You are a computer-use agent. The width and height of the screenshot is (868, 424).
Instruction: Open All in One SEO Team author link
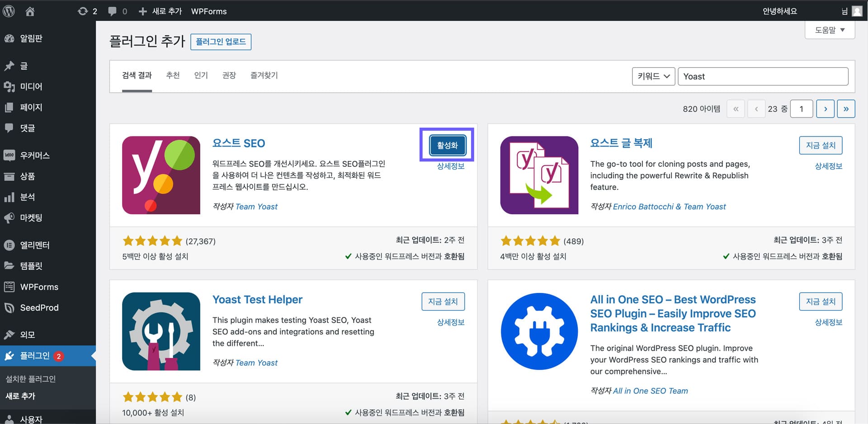click(650, 391)
